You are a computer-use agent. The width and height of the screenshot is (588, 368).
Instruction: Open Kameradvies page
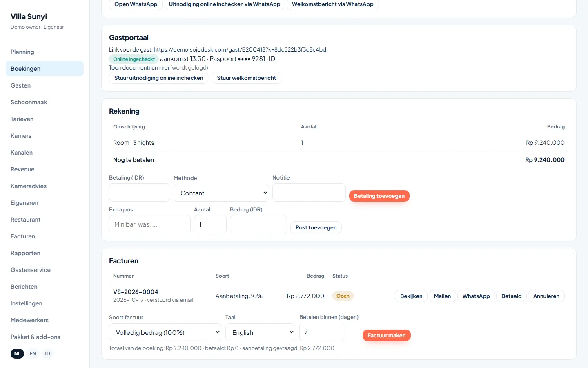pos(45,186)
